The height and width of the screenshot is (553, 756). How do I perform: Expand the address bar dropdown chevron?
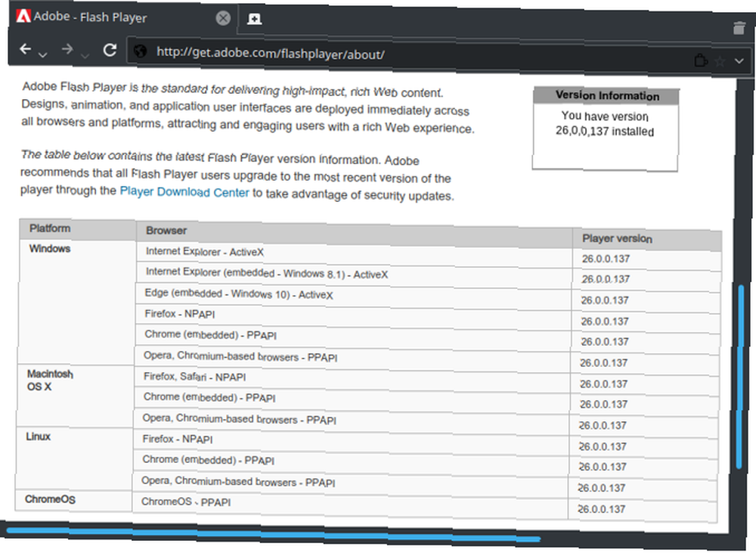pyautogui.click(x=739, y=61)
